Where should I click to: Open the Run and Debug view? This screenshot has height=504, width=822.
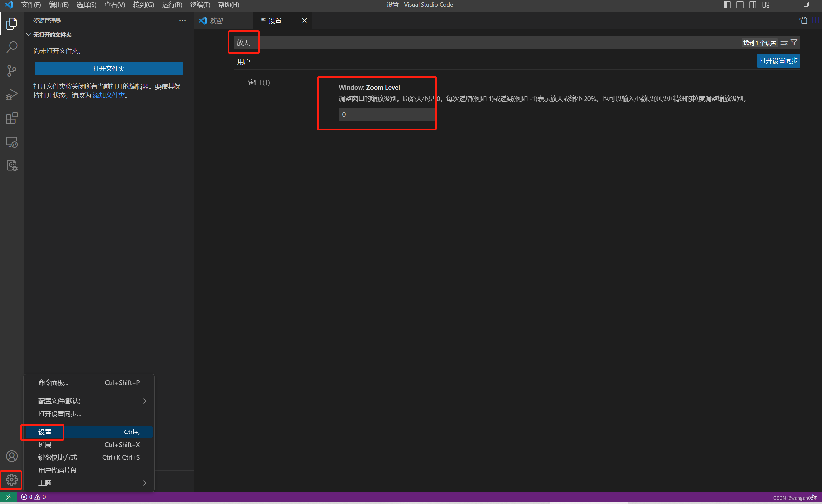tap(12, 94)
